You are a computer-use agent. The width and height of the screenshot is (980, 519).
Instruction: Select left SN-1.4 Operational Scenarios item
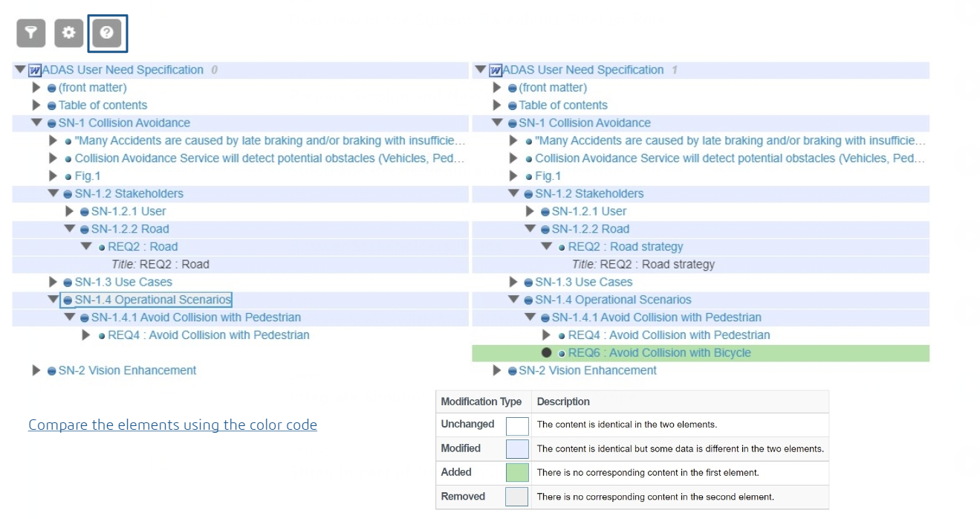[153, 300]
